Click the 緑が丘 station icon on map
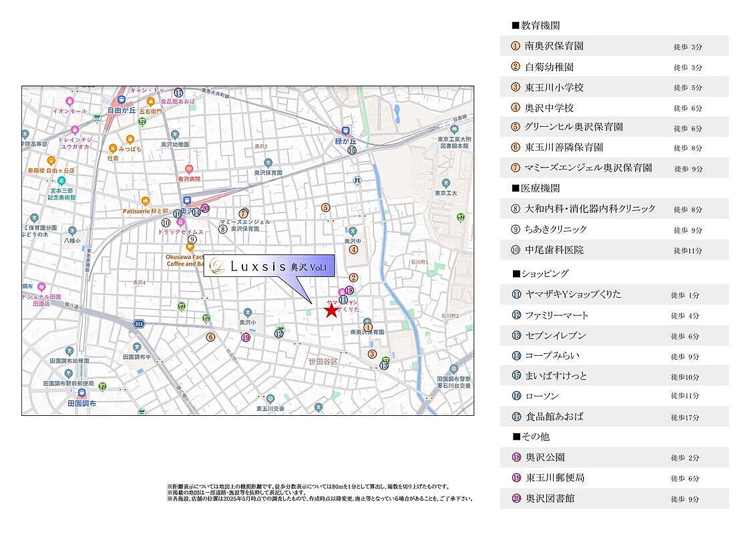Screen dimensions: 756x534 pyautogui.click(x=345, y=131)
